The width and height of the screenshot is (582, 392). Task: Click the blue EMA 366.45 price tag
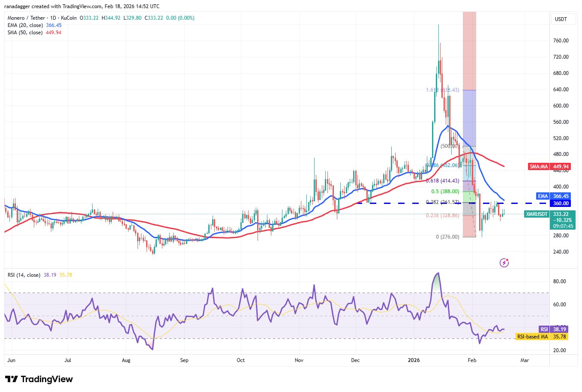tap(553, 196)
